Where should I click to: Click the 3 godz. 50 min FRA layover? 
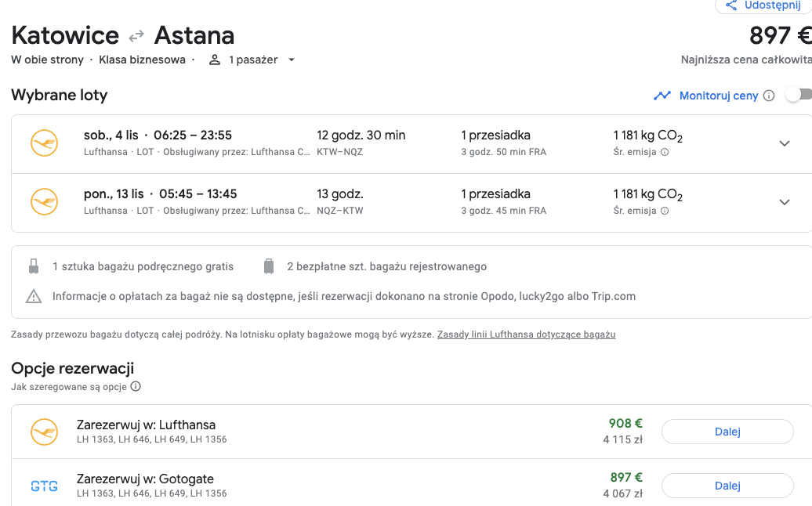pyautogui.click(x=504, y=152)
